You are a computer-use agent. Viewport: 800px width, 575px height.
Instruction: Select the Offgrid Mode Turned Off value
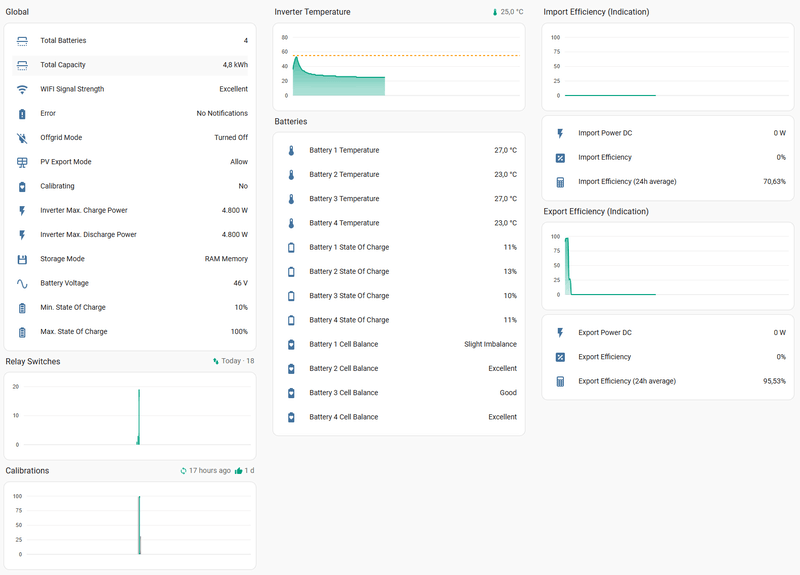click(231, 137)
